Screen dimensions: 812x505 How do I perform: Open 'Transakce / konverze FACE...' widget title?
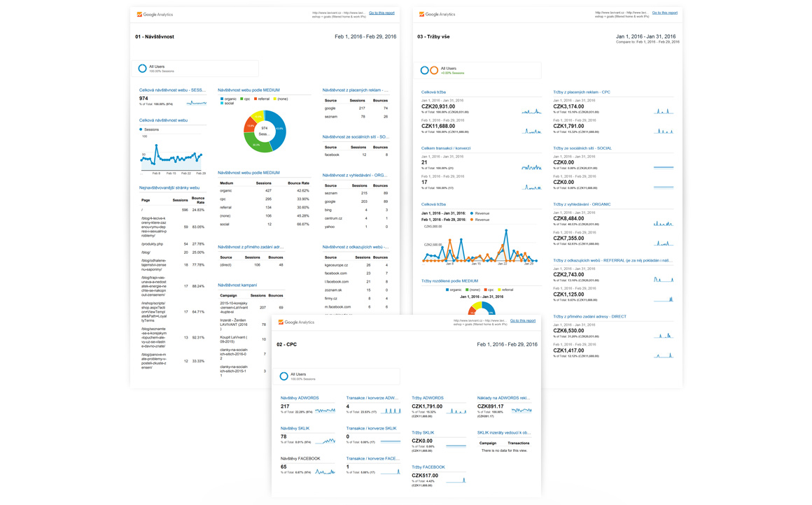(372, 459)
